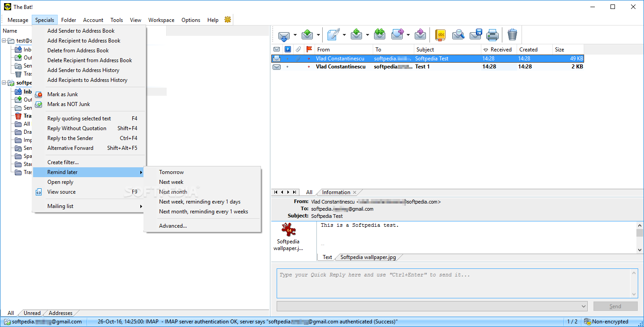
Task: Toggle the parked dot on Softpedia Test row
Action: 287,59
